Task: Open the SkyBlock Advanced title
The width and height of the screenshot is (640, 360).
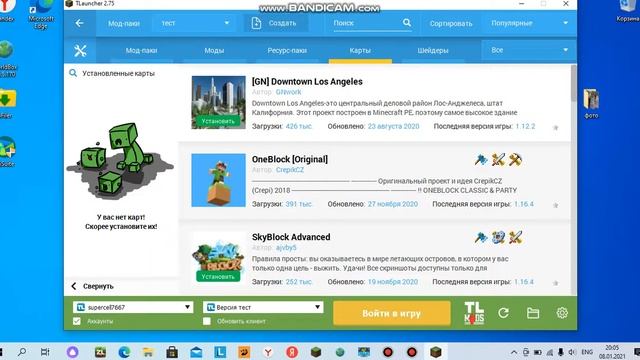Action: coord(291,237)
